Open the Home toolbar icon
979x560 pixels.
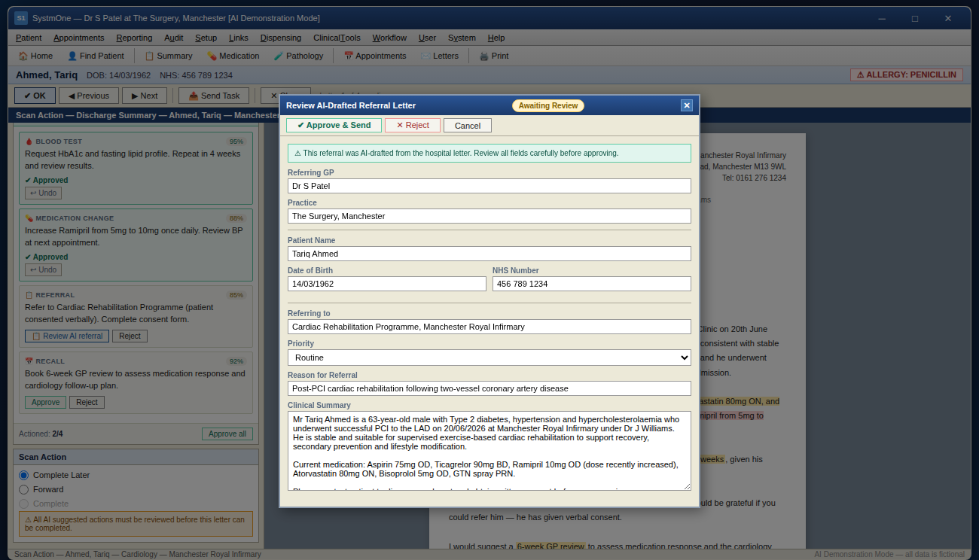[x=23, y=56]
